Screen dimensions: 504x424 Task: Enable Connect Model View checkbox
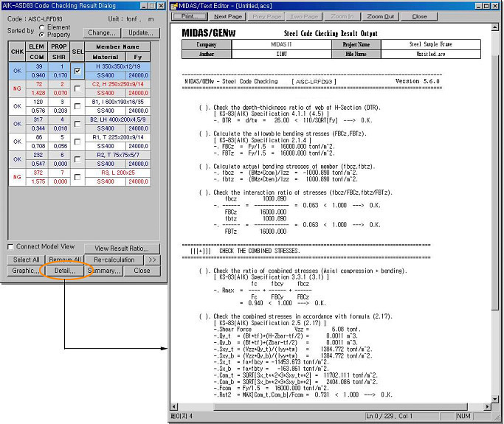[10, 247]
